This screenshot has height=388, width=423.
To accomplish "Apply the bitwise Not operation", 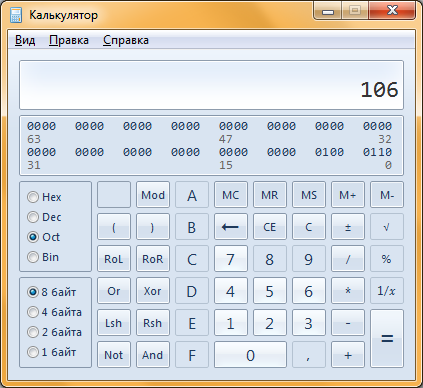I will click(114, 355).
